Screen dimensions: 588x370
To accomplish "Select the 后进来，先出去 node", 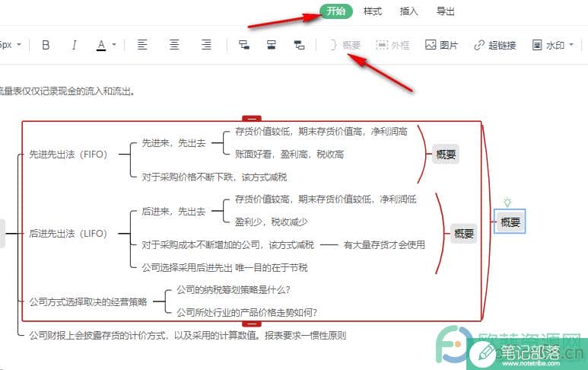I will tap(173, 212).
